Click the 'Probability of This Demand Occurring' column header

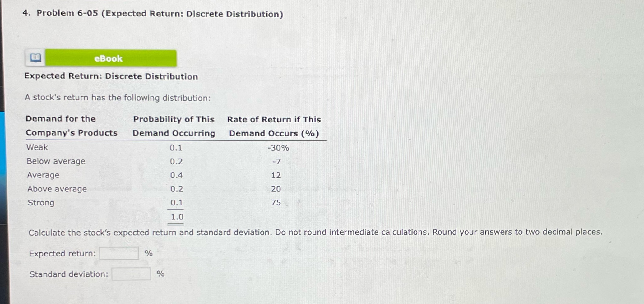174,126
